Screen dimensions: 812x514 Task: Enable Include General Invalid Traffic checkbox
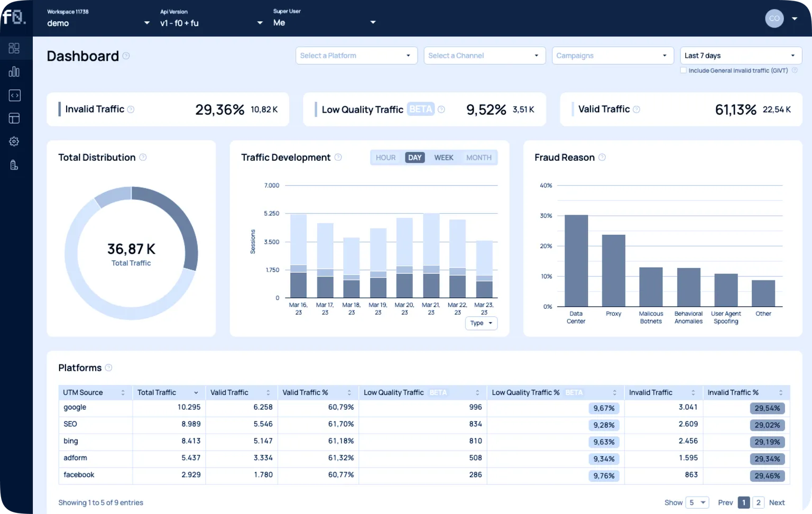click(683, 70)
